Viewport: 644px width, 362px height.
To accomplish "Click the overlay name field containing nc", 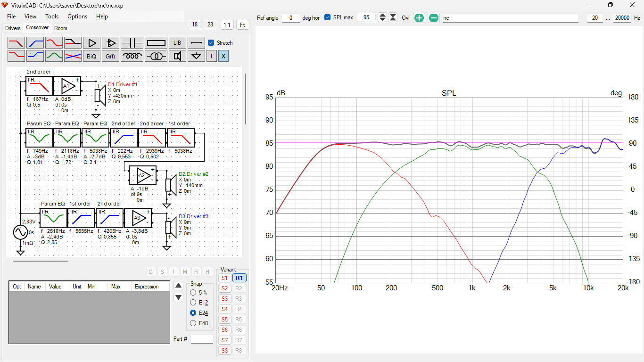I will pos(510,18).
